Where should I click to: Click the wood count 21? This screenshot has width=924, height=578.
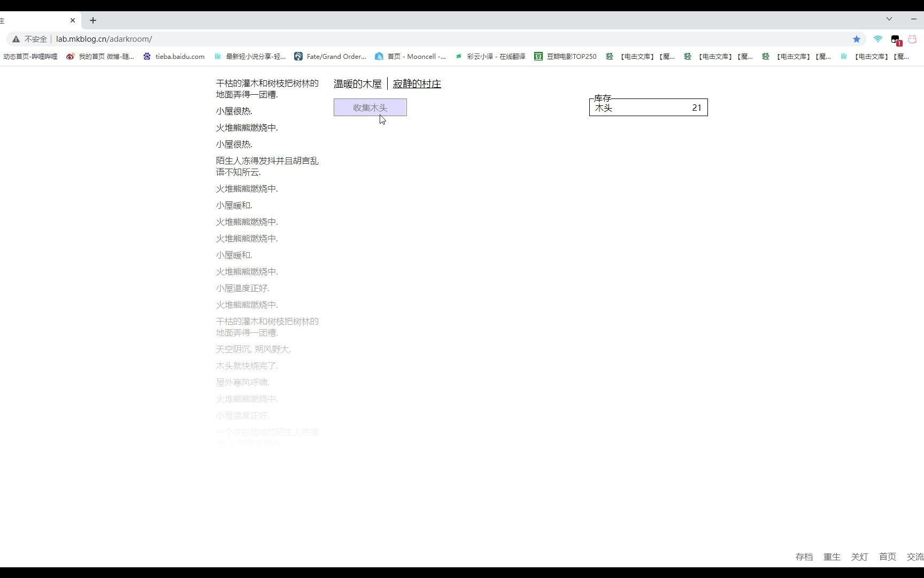696,108
